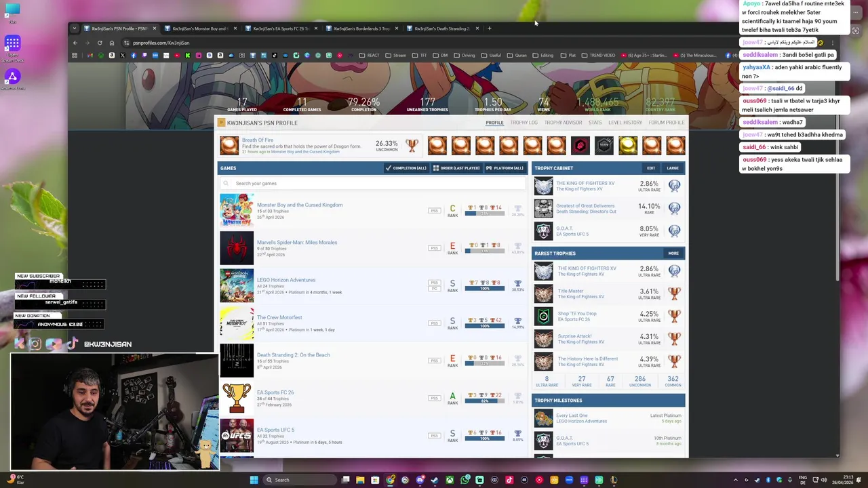Click LEGO Horizon Adventures 100% progress bar
The width and height of the screenshot is (868, 488).
(x=485, y=288)
